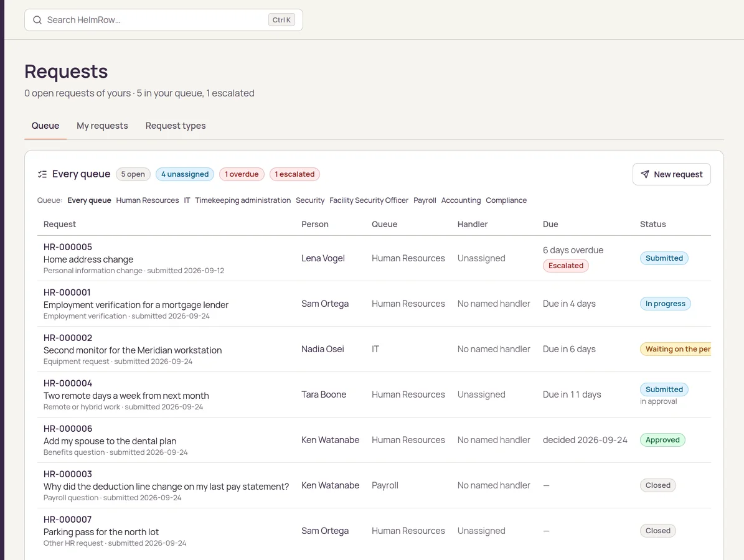Click the search magnifier icon
This screenshot has width=744, height=560.
pos(37,20)
